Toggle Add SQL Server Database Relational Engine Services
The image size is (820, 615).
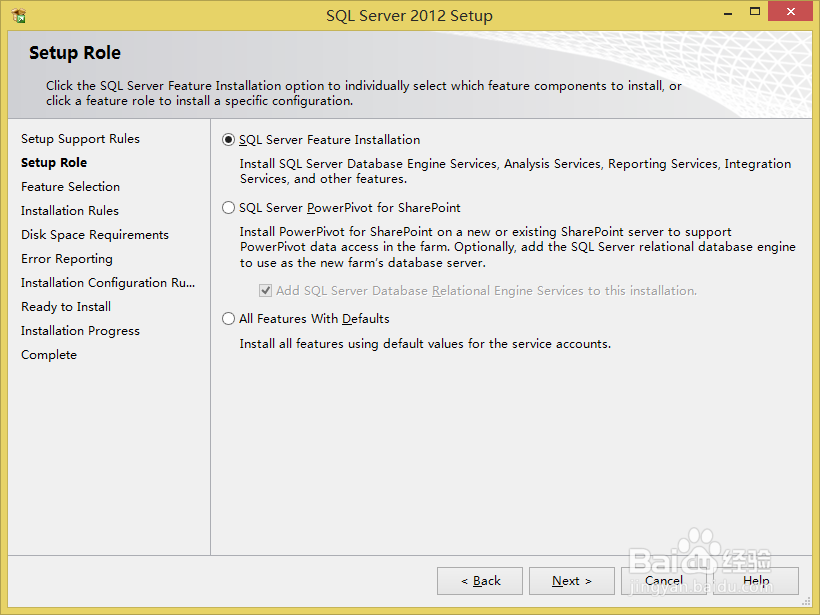coord(266,291)
